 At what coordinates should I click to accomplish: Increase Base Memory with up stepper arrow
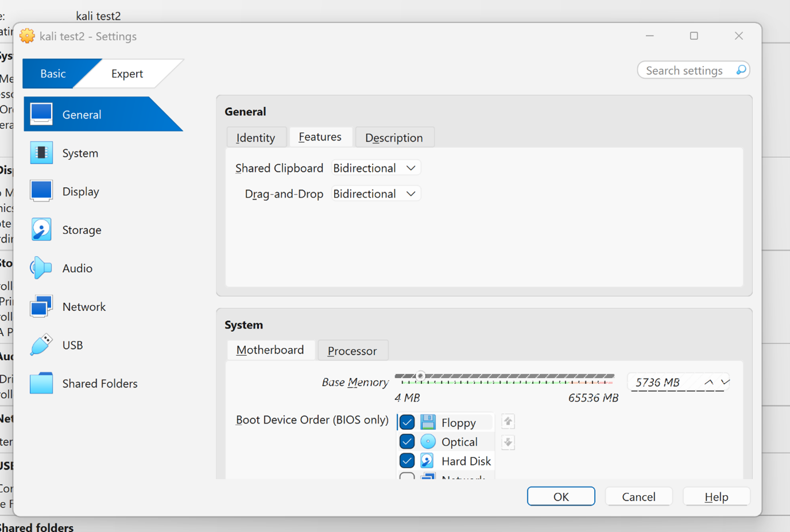click(709, 382)
